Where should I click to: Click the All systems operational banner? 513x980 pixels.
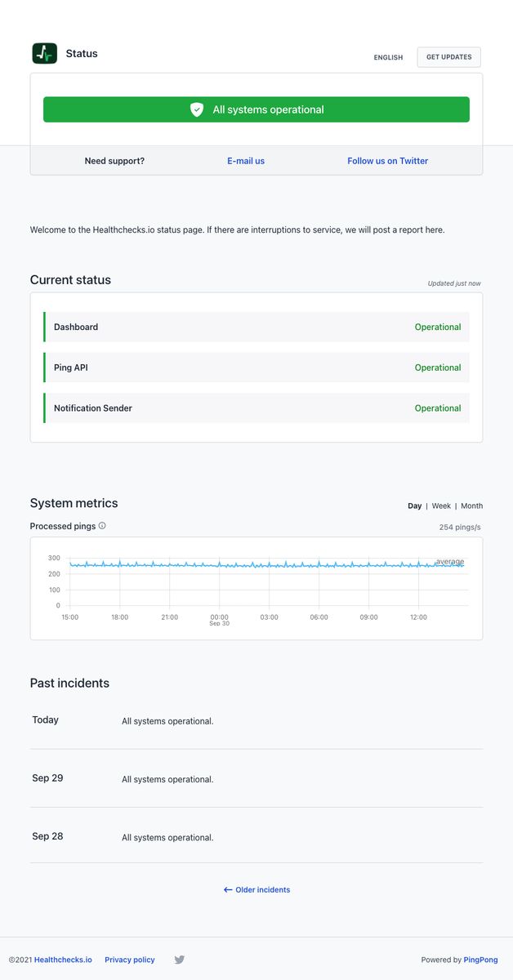click(x=256, y=109)
